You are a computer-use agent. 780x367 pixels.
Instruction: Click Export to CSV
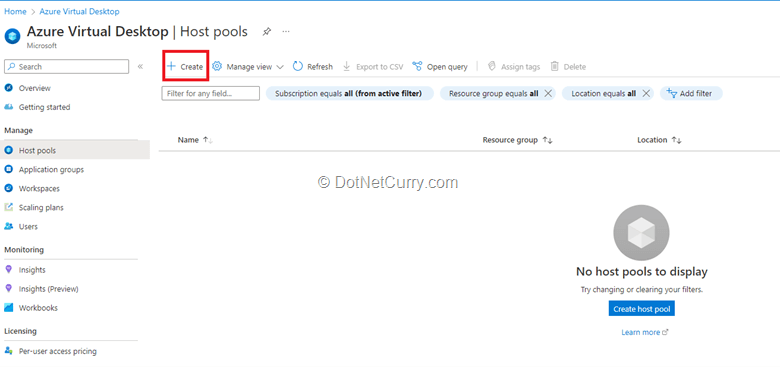pyautogui.click(x=373, y=67)
